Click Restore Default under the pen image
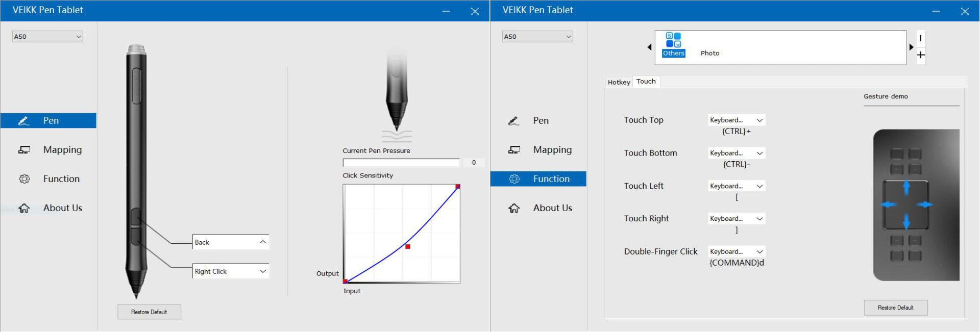980x332 pixels. pyautogui.click(x=149, y=312)
